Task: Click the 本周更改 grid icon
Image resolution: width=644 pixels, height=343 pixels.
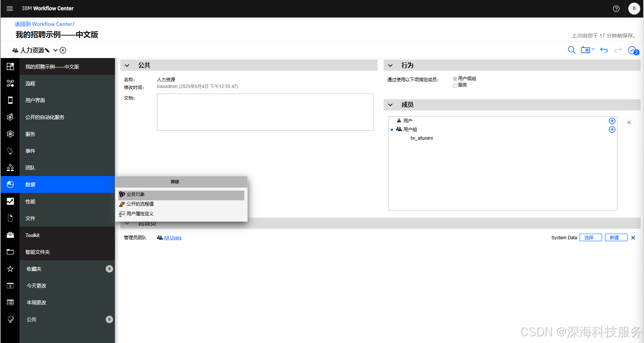Action: [10, 302]
